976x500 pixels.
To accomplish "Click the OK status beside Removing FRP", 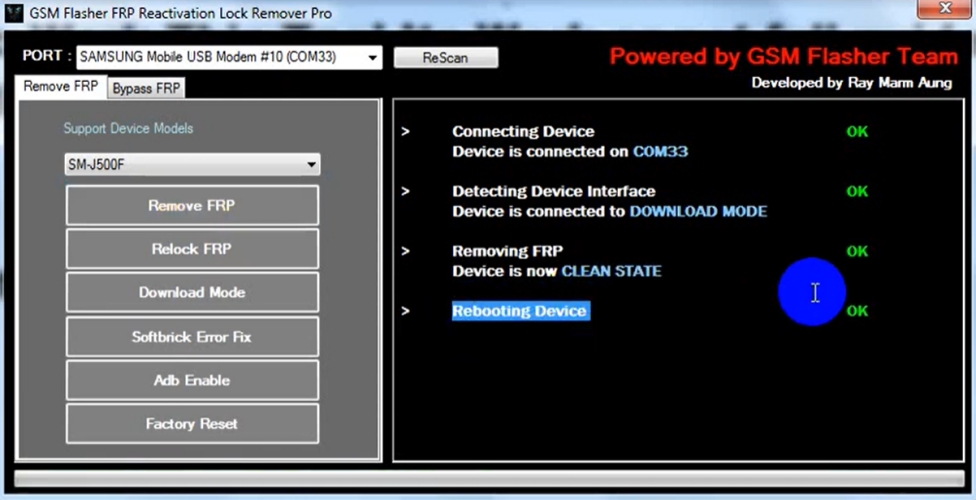I will click(x=857, y=251).
